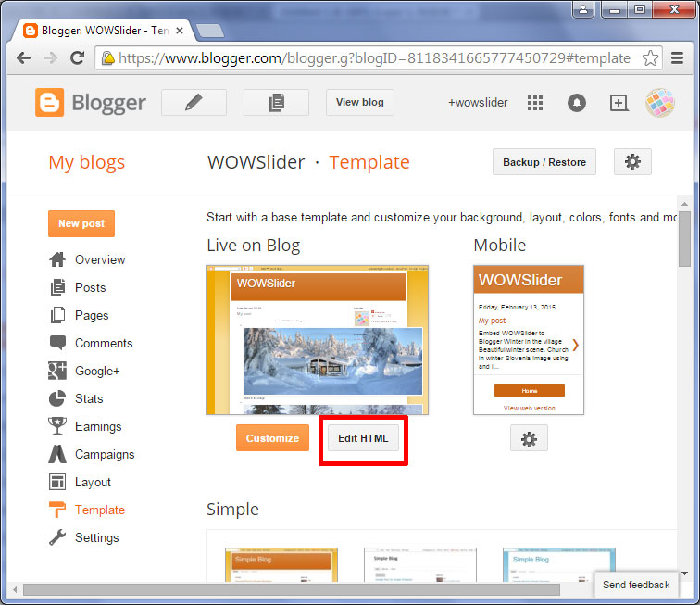Open the Stats section
This screenshot has width=700, height=605.
pos(89,398)
